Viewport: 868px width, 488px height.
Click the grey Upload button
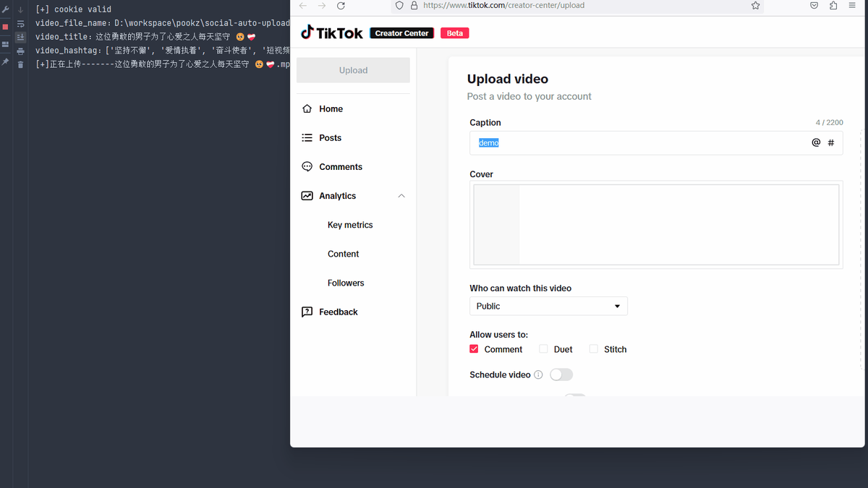[353, 70]
